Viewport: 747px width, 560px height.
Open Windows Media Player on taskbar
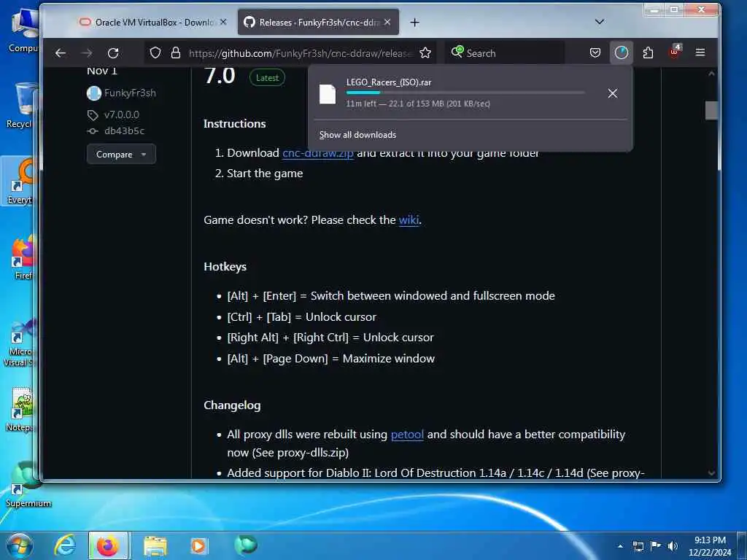[x=198, y=545]
